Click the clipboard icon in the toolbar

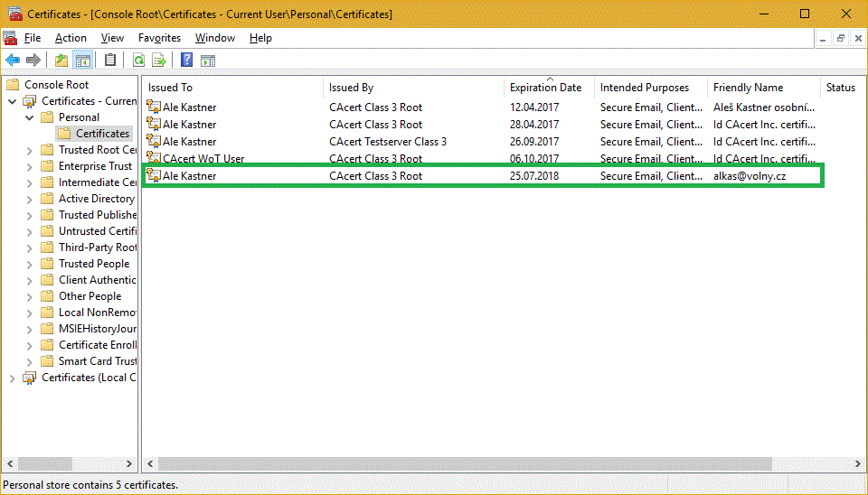[x=110, y=61]
